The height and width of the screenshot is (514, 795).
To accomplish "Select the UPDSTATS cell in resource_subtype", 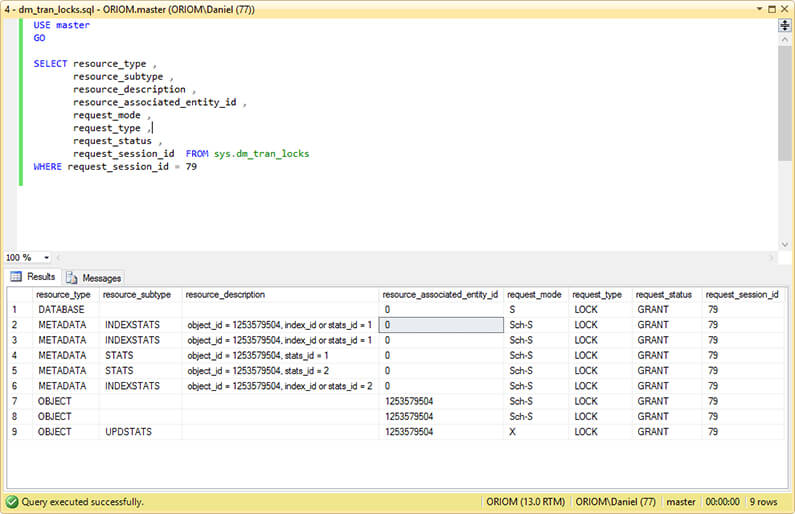I will coord(128,432).
